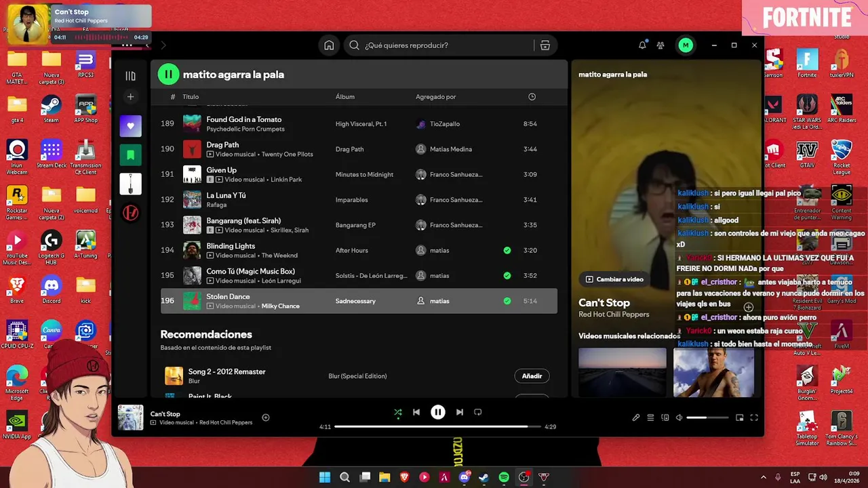This screenshot has width=868, height=488.
Task: Open the Liked Songs purple heart tile
Action: (131, 126)
